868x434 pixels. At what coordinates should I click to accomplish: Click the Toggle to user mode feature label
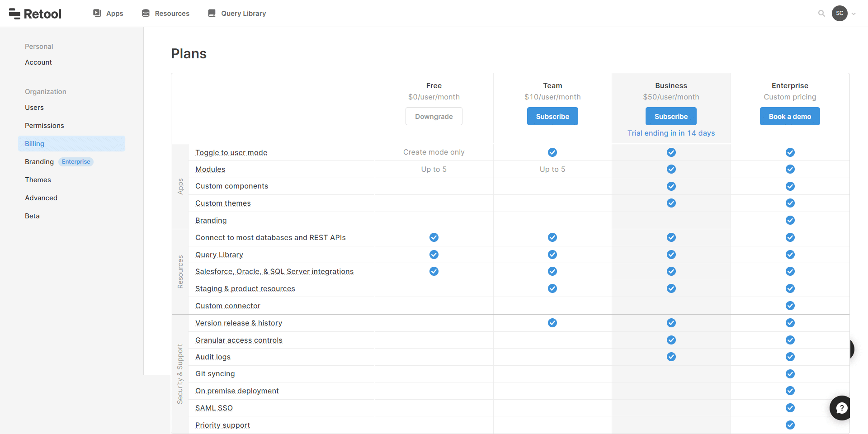click(x=231, y=153)
